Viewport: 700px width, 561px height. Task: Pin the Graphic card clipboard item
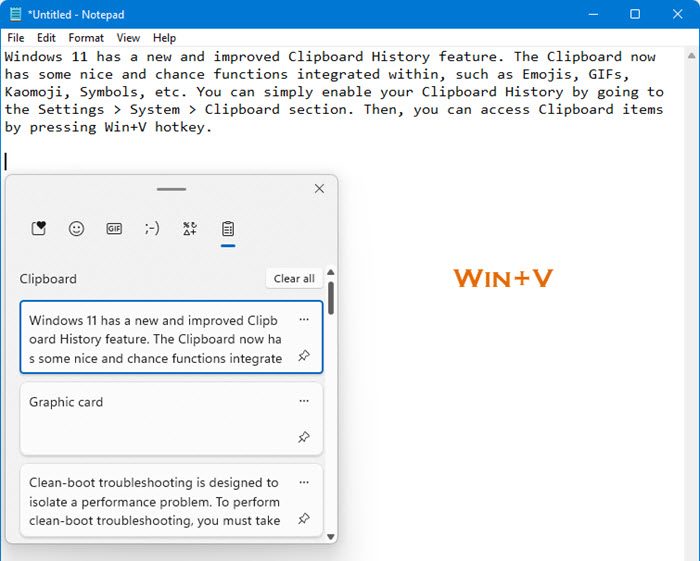point(304,437)
